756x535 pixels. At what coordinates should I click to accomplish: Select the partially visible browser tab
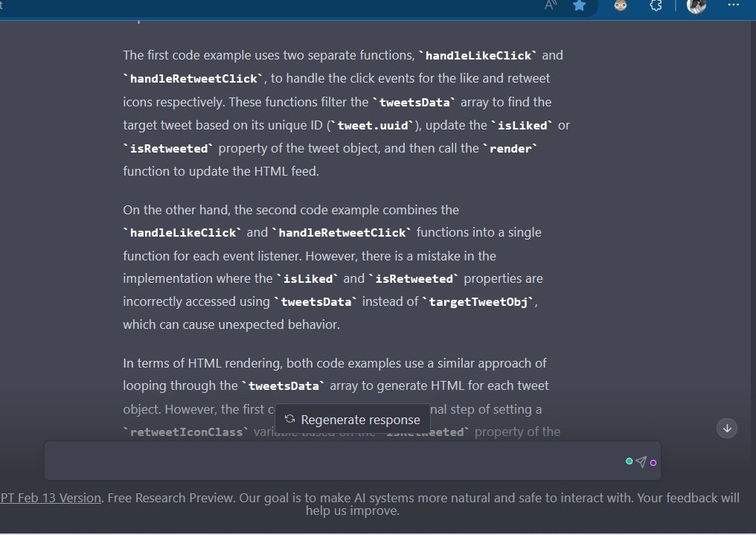[x=3, y=5]
